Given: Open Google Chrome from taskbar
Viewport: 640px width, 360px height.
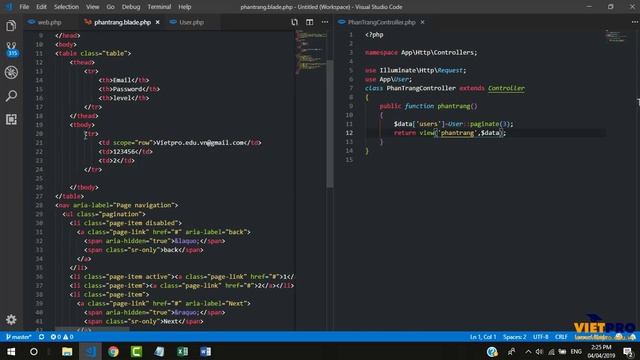Looking at the screenshot, I should tap(113, 351).
